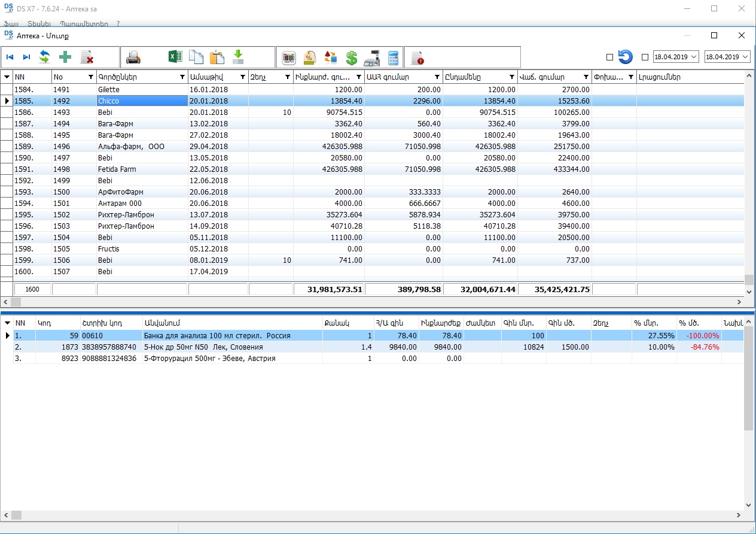Click the colored shapes icon
Screen dimensions: 756x534
pos(331,57)
